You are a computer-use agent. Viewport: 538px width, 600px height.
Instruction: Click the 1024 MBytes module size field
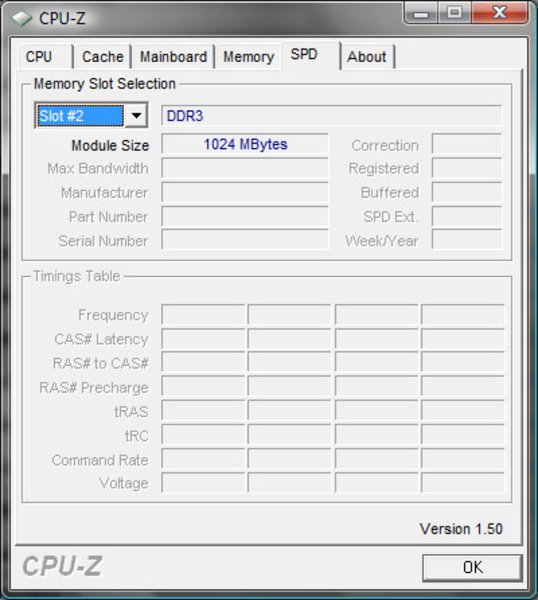click(x=245, y=144)
